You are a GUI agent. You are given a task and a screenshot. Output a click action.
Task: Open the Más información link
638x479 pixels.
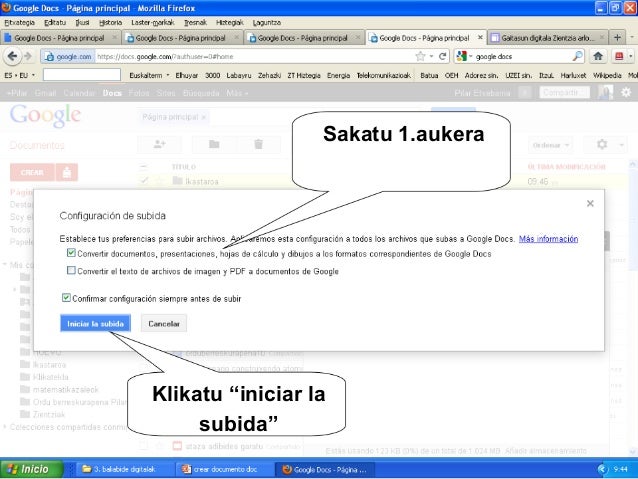click(x=548, y=239)
